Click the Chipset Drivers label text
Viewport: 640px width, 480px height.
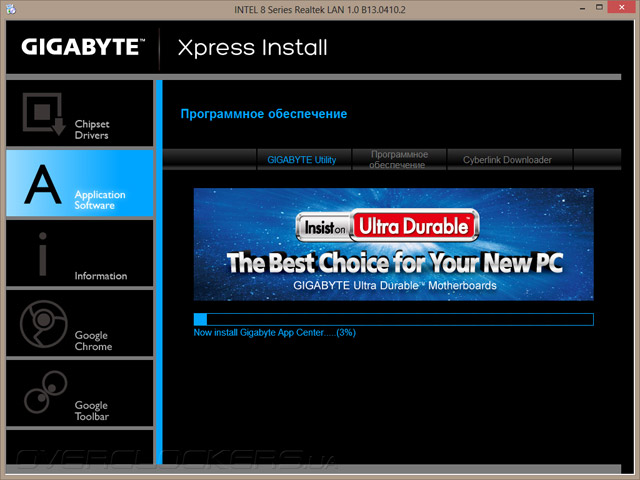point(92,129)
